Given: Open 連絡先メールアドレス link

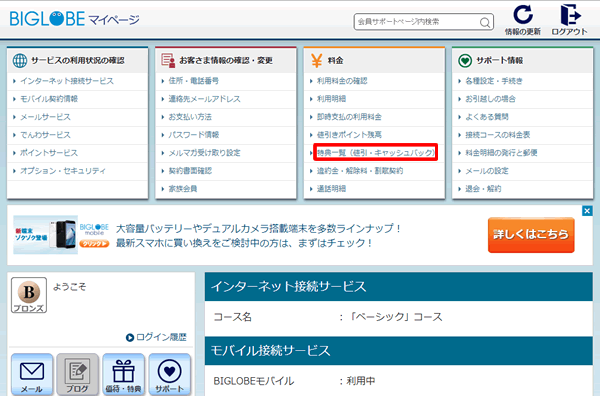Looking at the screenshot, I should [204, 99].
